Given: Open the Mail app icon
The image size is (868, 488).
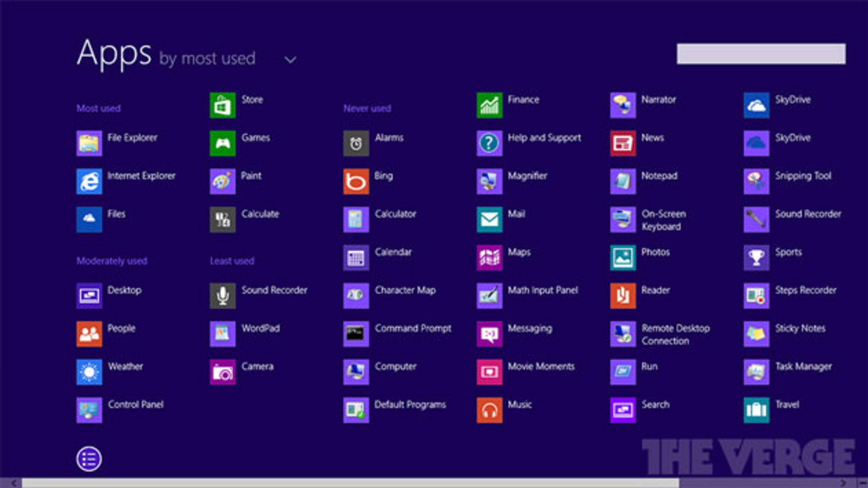Looking at the screenshot, I should (489, 220).
